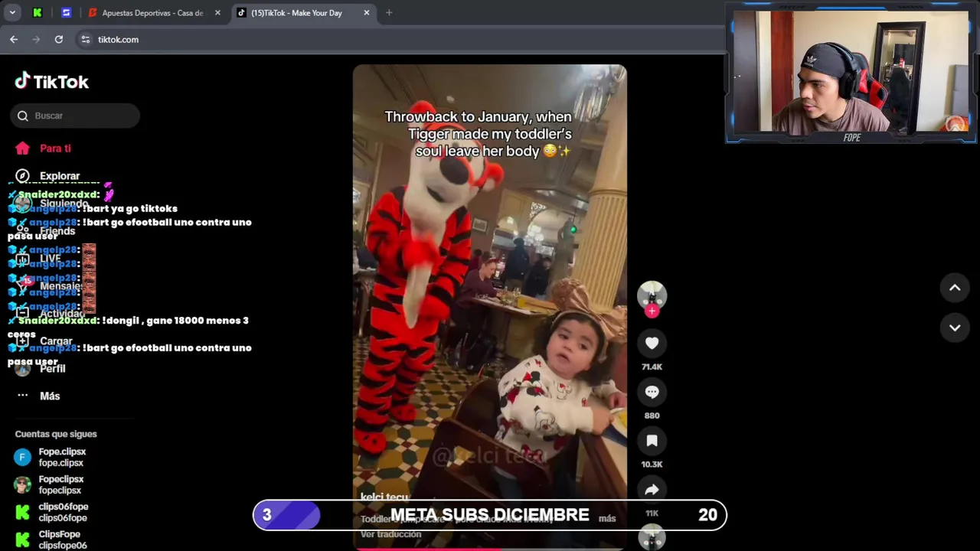The height and width of the screenshot is (551, 980).
Task: Click the Explorar compass icon
Action: click(x=22, y=176)
